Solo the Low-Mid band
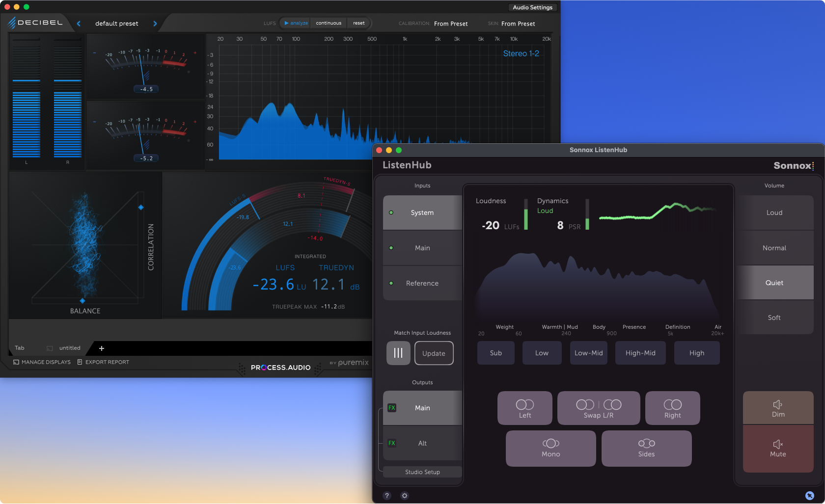This screenshot has width=825, height=504. pos(588,353)
